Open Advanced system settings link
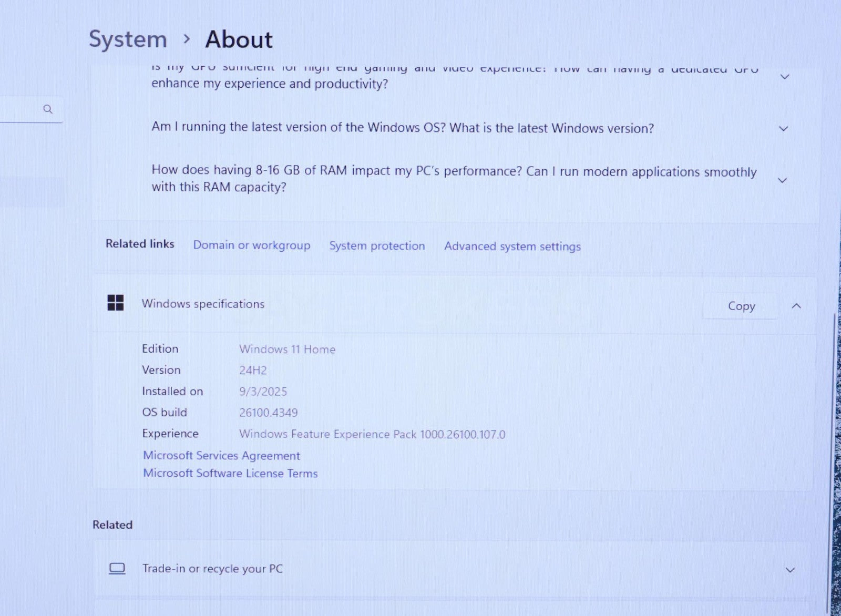The height and width of the screenshot is (616, 841). coord(512,247)
